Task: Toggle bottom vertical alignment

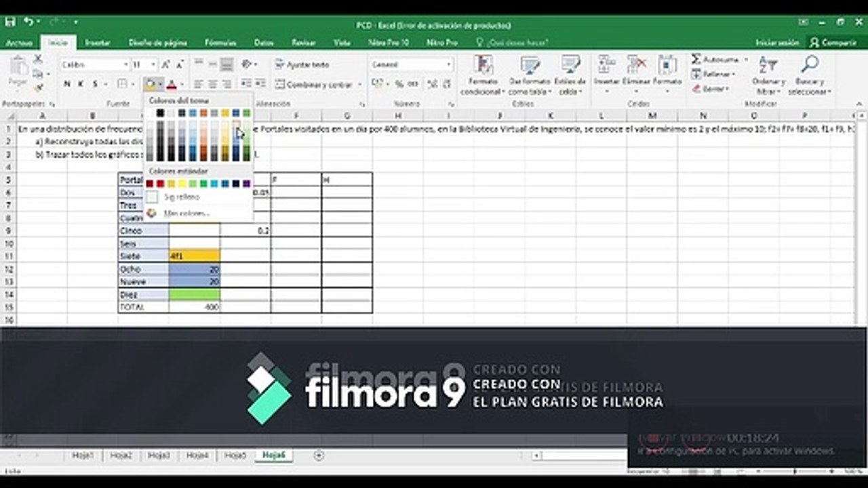Action: coord(226,64)
